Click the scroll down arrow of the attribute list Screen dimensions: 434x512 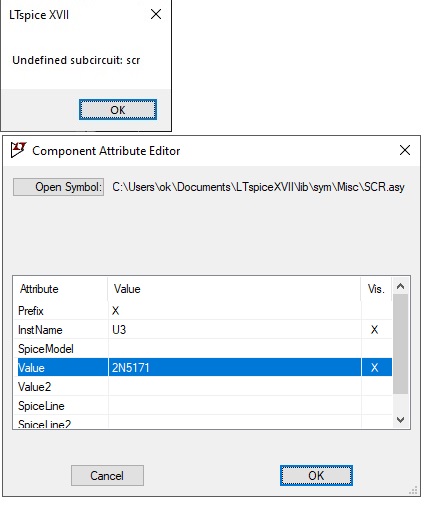point(400,420)
